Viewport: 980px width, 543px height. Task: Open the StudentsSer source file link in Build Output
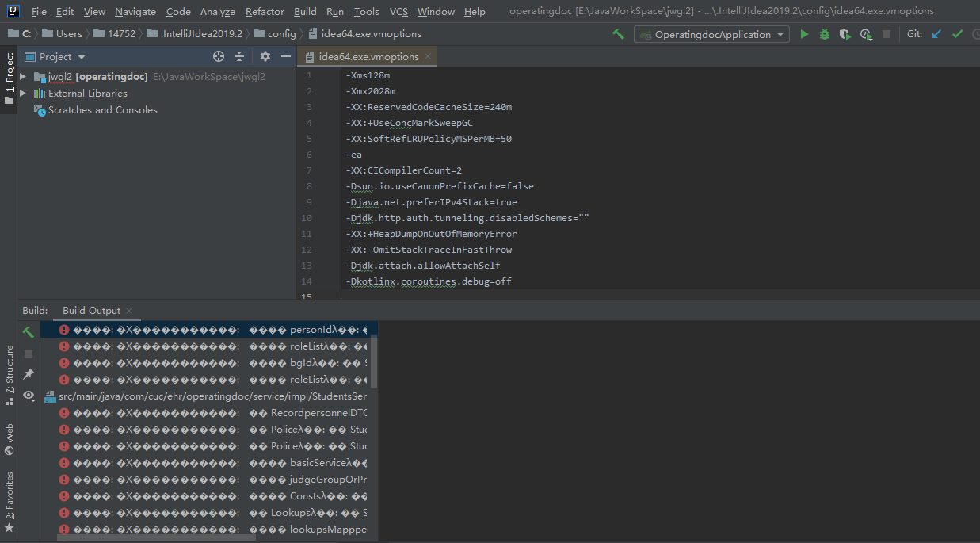[x=204, y=396]
